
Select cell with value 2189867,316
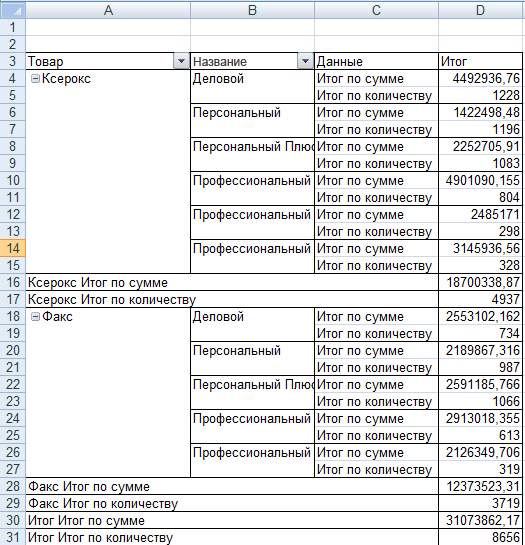pyautogui.click(x=480, y=350)
